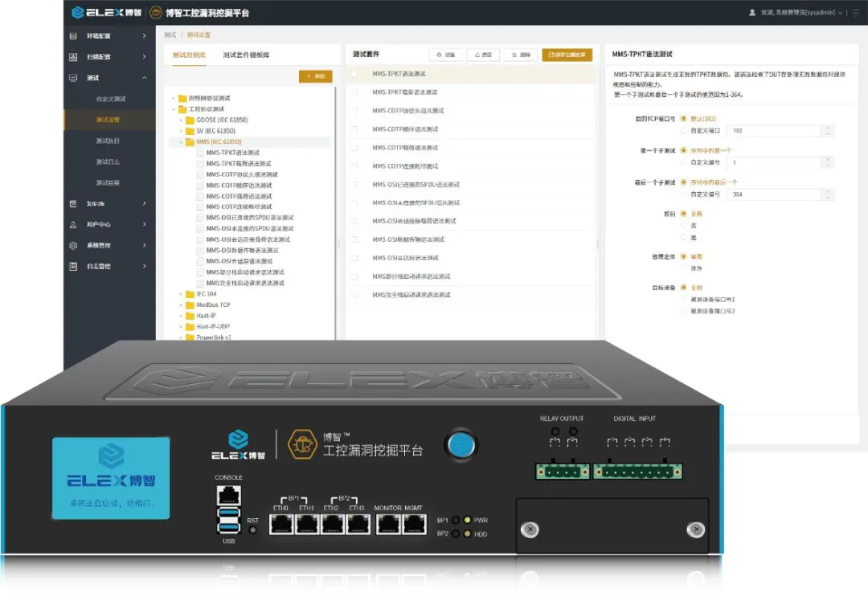Expand the 知识库 menu chevron
Viewport: 868px width, 605px height.
tap(145, 204)
